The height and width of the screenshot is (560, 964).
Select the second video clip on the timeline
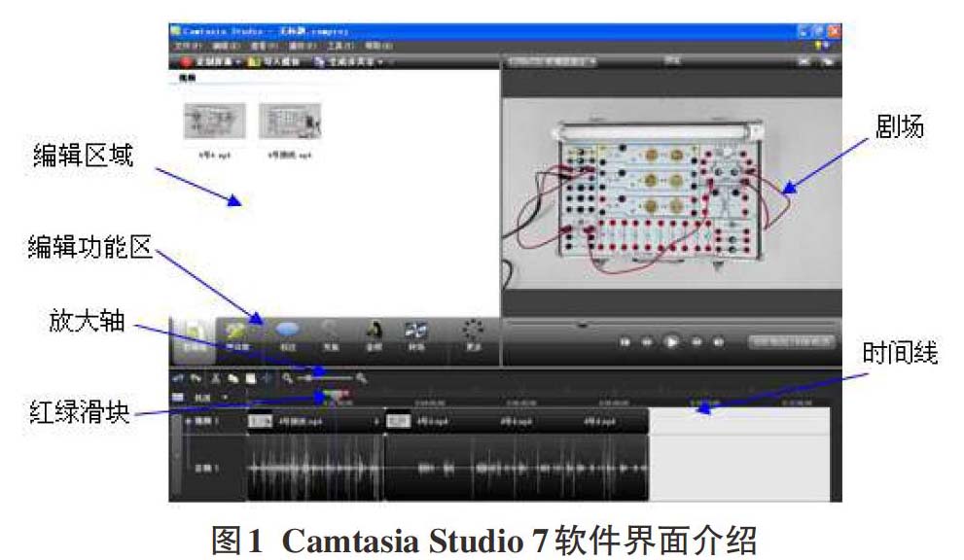(x=518, y=422)
